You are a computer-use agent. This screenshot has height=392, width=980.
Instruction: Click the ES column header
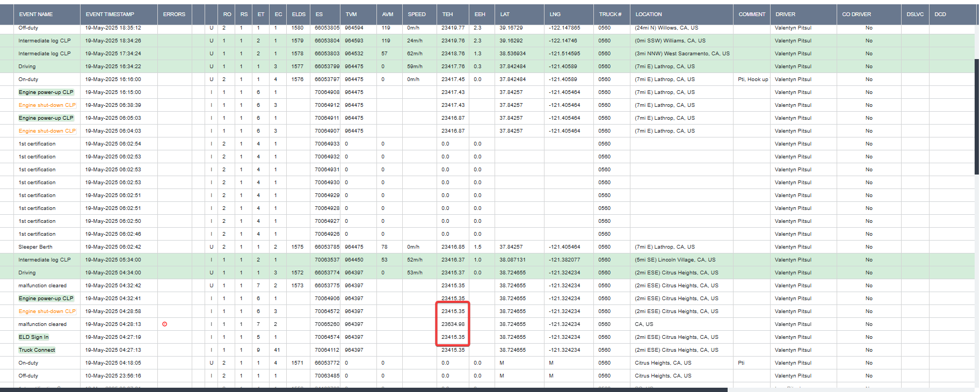click(x=319, y=14)
